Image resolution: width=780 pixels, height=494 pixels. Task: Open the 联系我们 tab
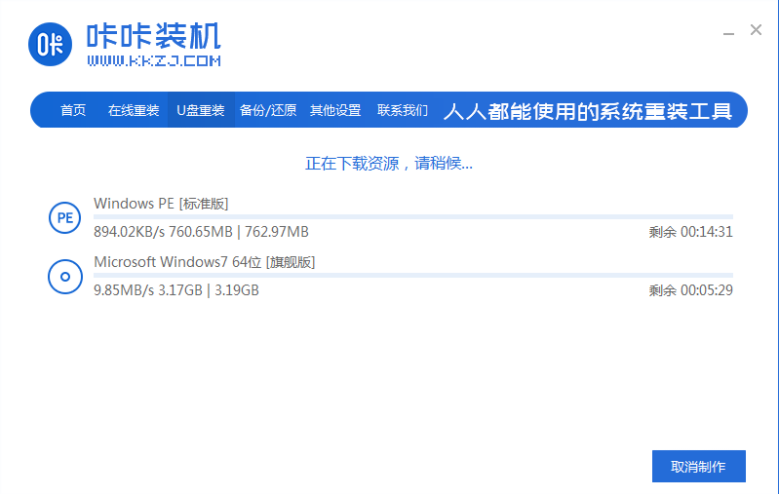402,110
